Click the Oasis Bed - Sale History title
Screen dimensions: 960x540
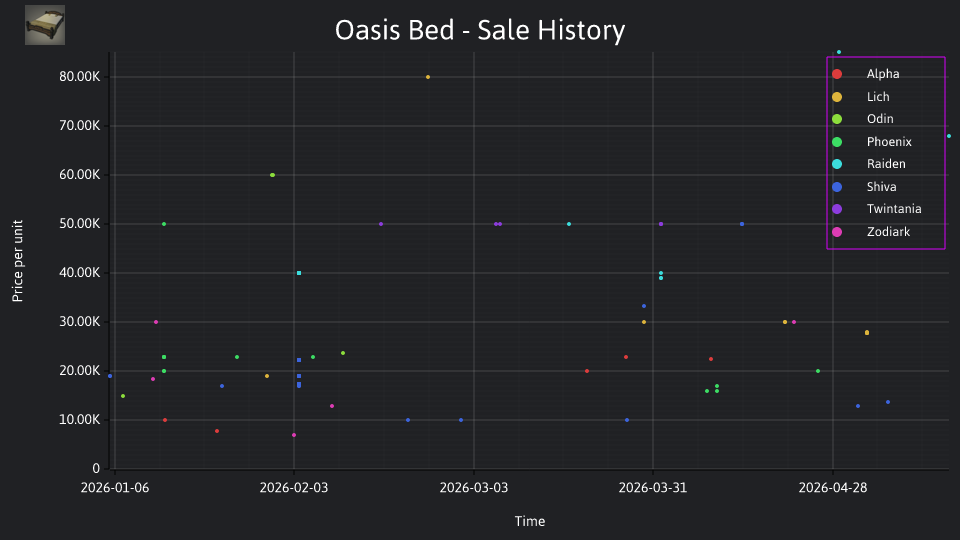click(x=480, y=30)
